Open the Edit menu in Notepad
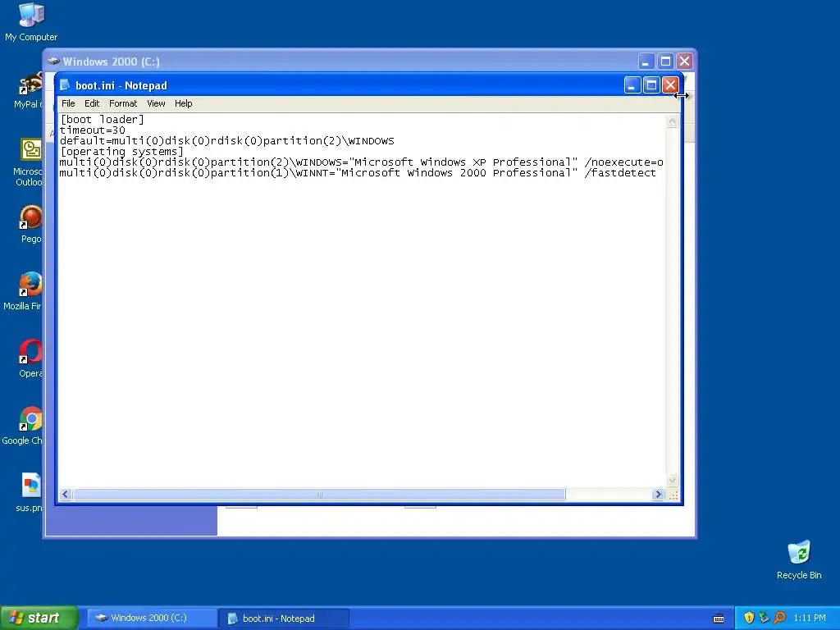This screenshot has height=630, width=840. 92,103
